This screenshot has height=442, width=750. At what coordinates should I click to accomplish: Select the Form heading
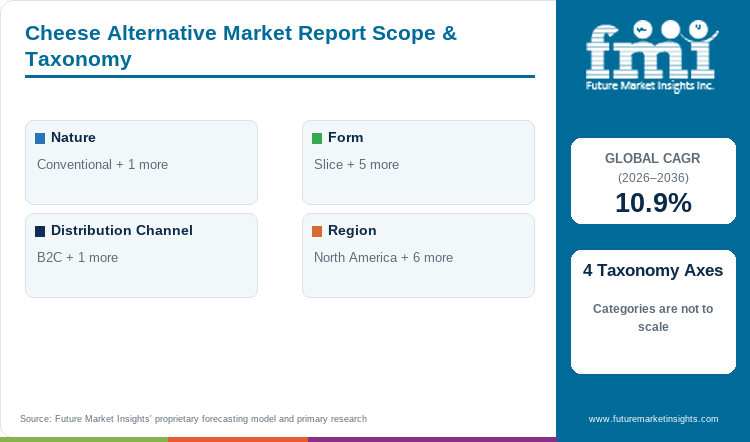[345, 137]
